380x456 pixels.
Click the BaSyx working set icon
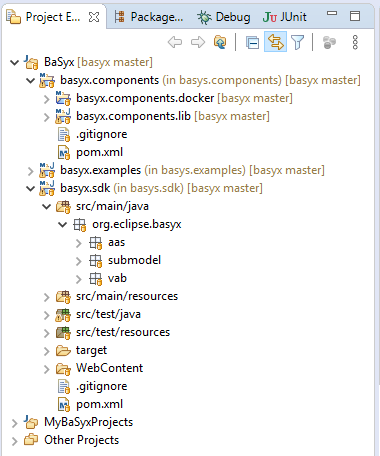click(x=31, y=62)
